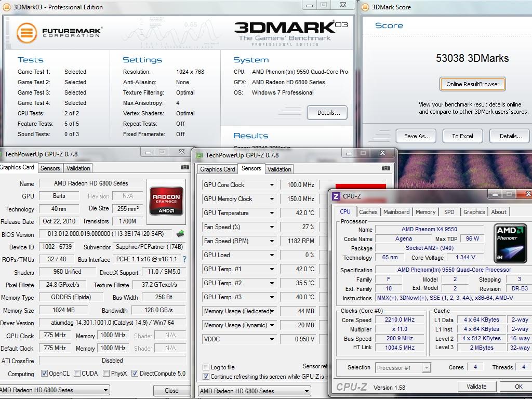
Task: Switch to CPU-Z SPD tab
Action: pyautogui.click(x=449, y=212)
